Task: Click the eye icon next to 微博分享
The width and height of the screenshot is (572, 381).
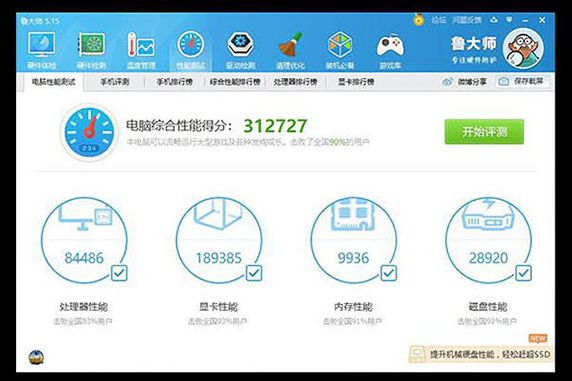Action: pyautogui.click(x=447, y=82)
